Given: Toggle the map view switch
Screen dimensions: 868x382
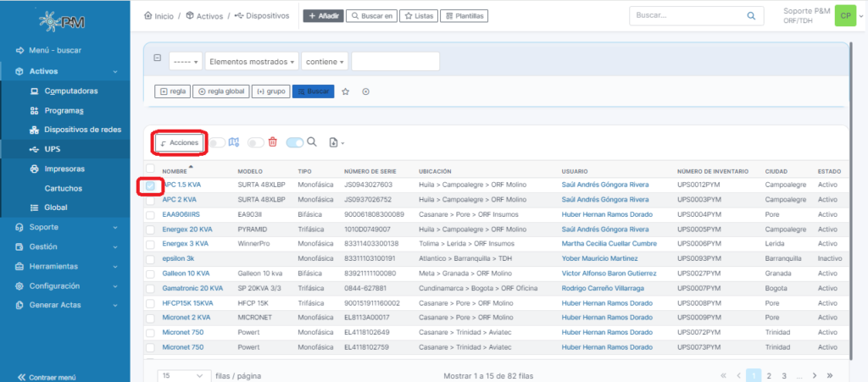Looking at the screenshot, I should pyautogui.click(x=218, y=143).
